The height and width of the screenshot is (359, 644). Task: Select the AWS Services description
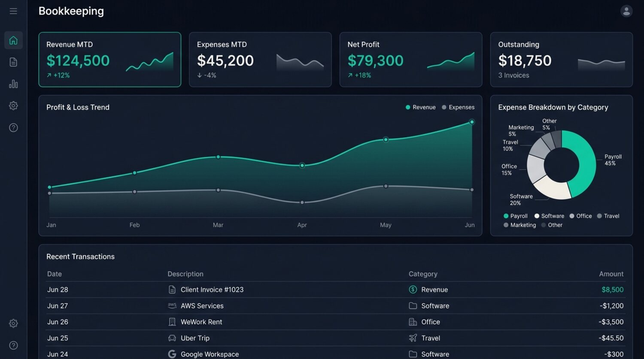(202, 306)
